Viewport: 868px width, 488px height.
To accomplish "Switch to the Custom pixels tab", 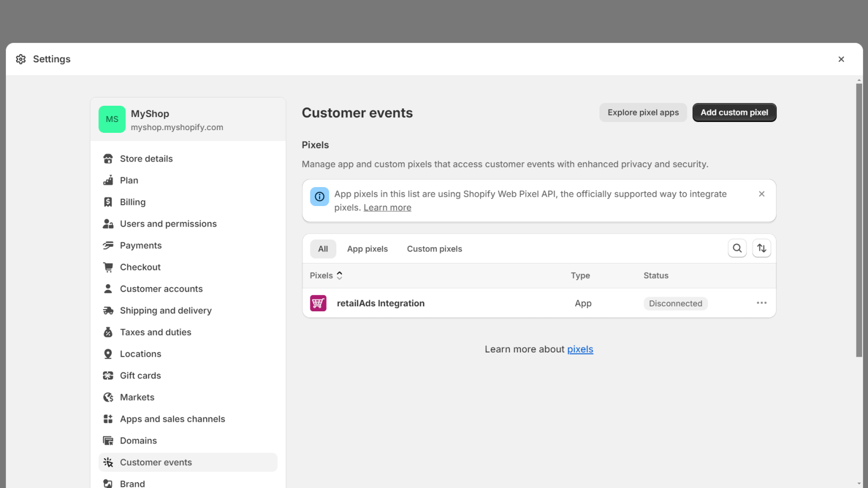I will 434,249.
